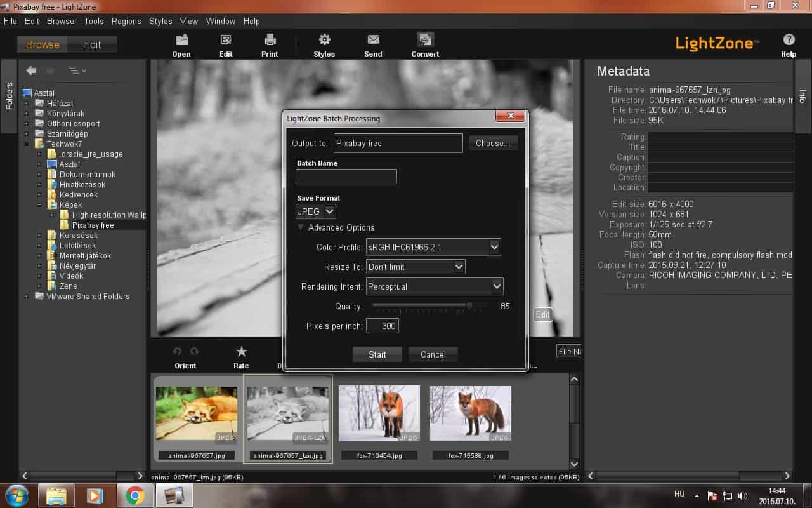
Task: Click the Rate star icon
Action: [x=241, y=351]
